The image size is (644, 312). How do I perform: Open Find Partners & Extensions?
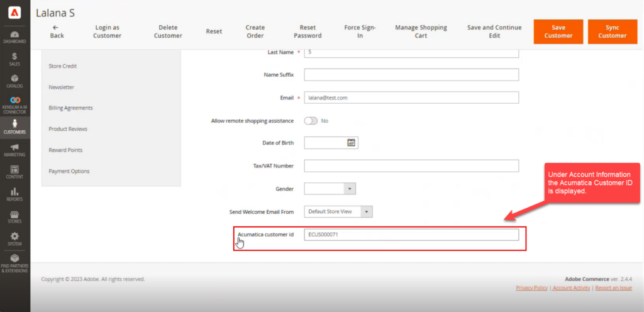[15, 263]
